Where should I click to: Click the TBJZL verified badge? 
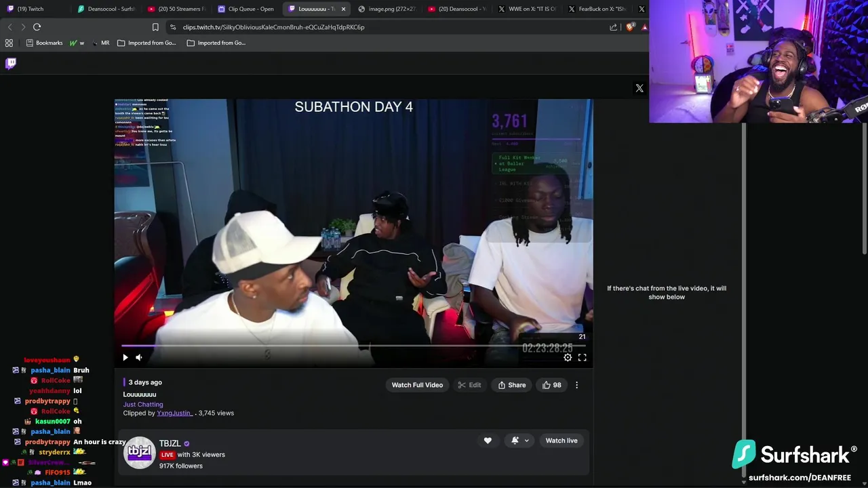(186, 444)
